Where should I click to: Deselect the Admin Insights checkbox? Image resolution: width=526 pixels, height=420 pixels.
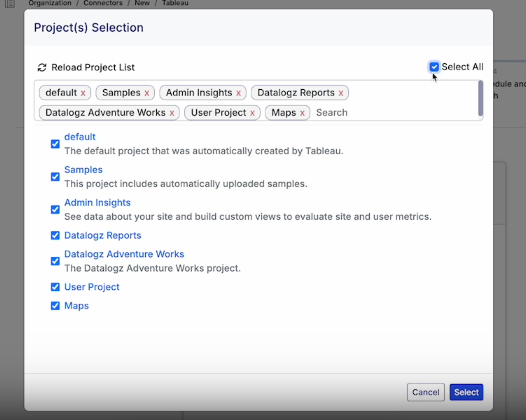55,209
